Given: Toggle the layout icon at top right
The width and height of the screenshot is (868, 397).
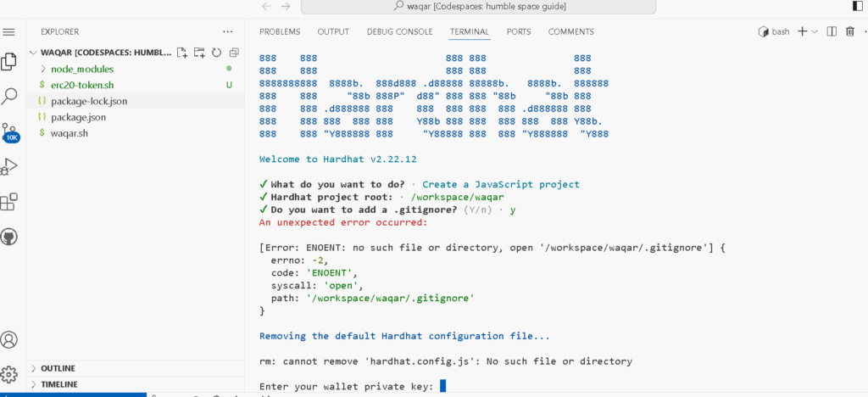Looking at the screenshot, I should coord(858,6).
